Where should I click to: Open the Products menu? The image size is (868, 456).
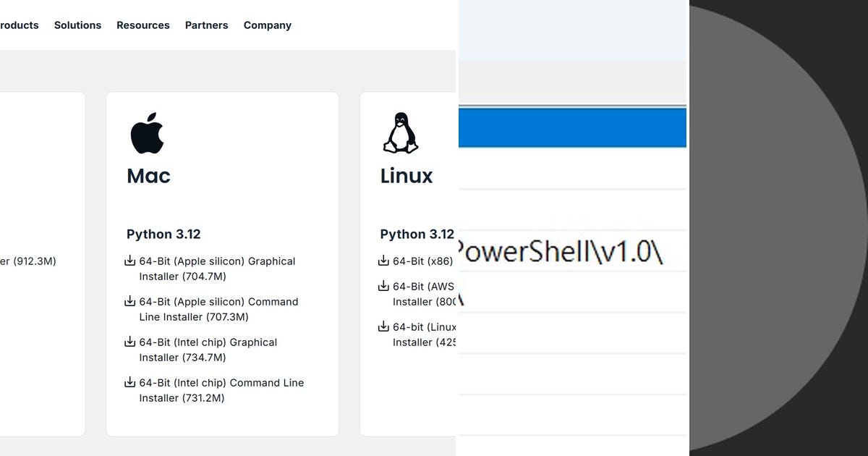click(20, 25)
